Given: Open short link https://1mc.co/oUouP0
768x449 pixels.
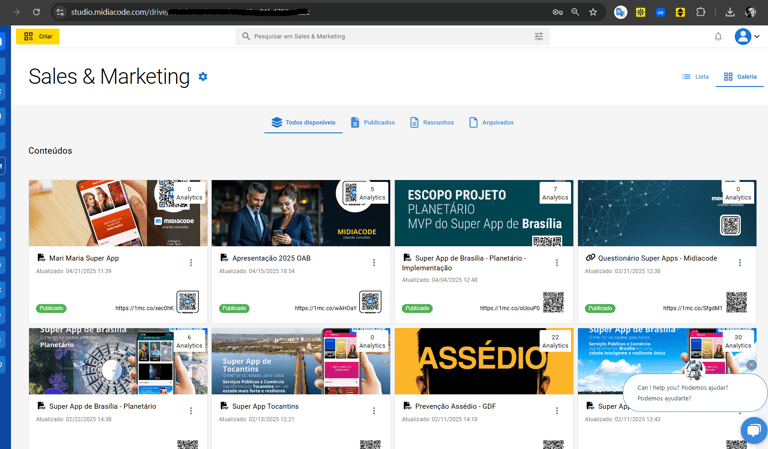Looking at the screenshot, I should point(510,308).
